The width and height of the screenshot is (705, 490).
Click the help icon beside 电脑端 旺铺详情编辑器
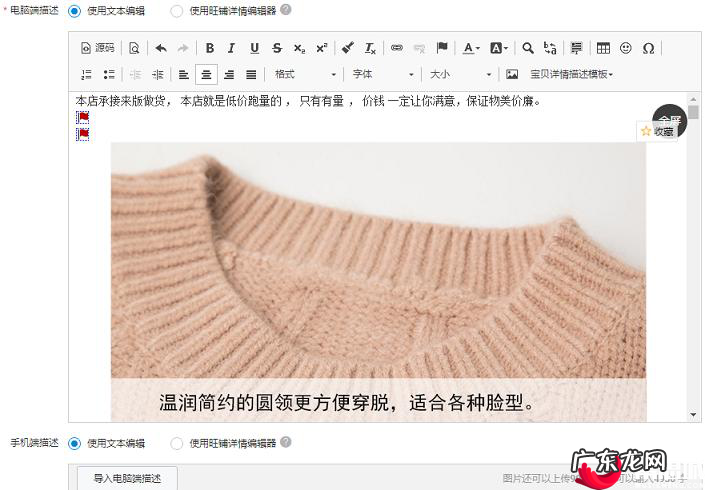coord(286,9)
